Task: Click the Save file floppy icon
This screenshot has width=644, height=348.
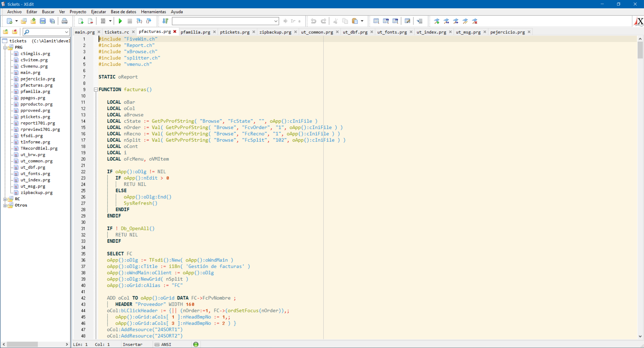Action: [43, 21]
